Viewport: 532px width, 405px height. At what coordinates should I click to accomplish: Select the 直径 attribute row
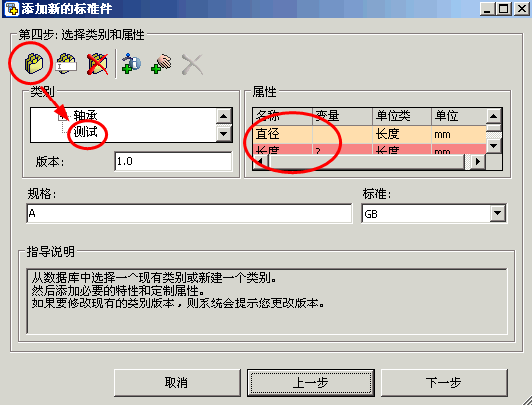pyautogui.click(x=370, y=134)
